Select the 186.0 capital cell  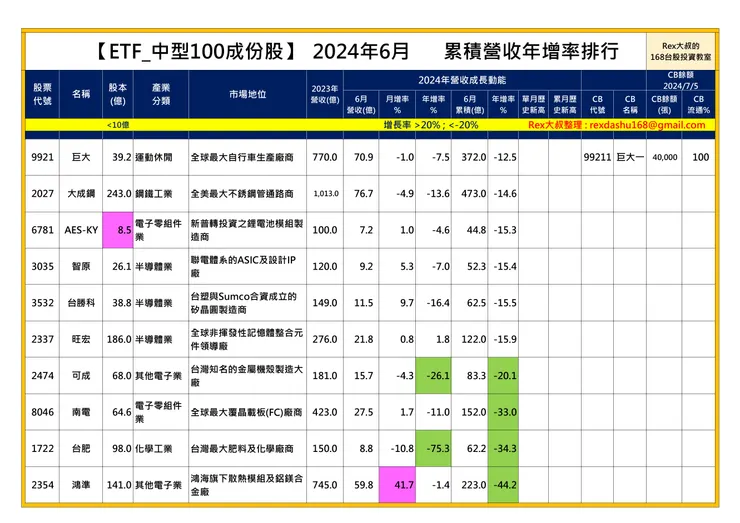(118, 339)
